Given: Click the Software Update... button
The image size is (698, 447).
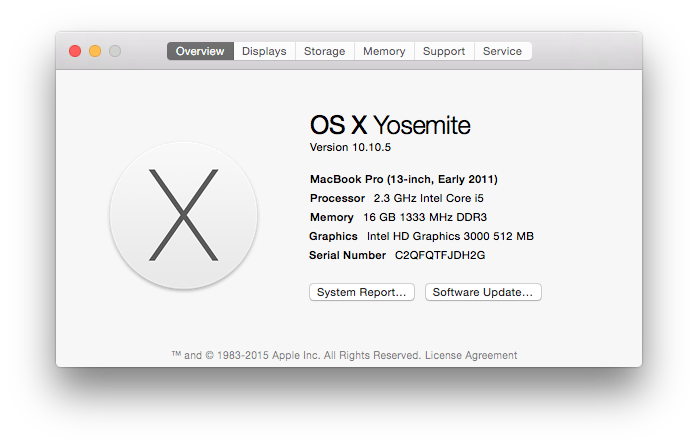Looking at the screenshot, I should pyautogui.click(x=483, y=292).
